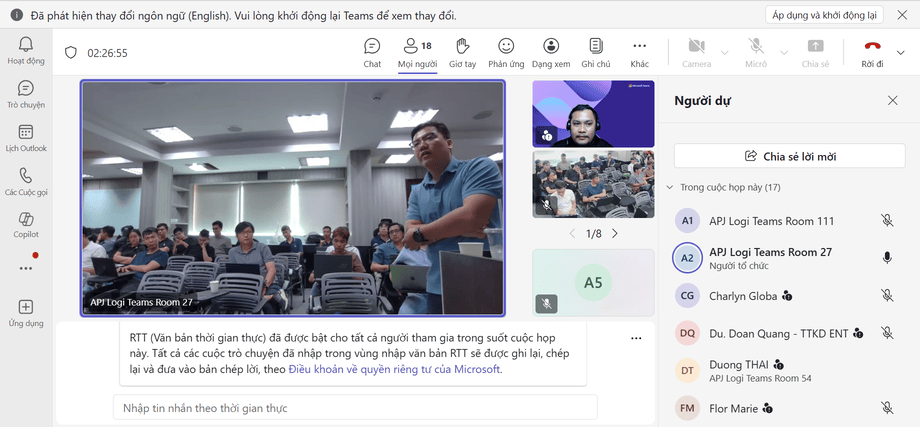The width and height of the screenshot is (920, 427).
Task: Open the Khác more options menu
Action: 640,52
